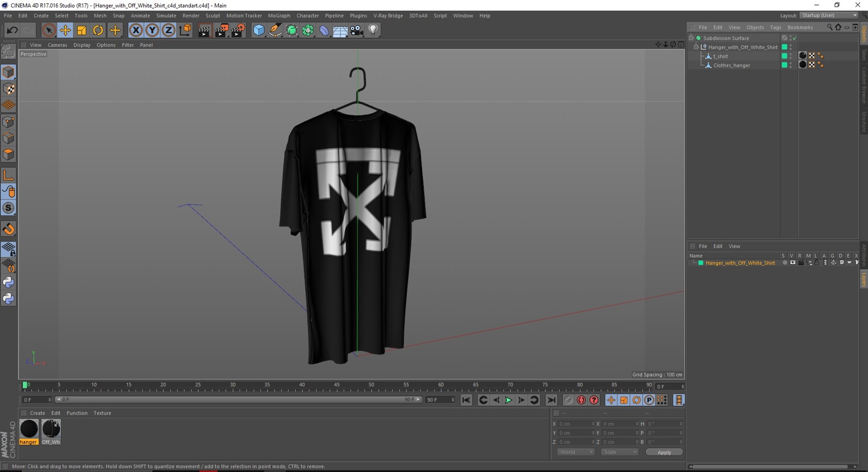Screen dimensions: 868x472
Task: Open material manager Texture menu
Action: [102, 413]
